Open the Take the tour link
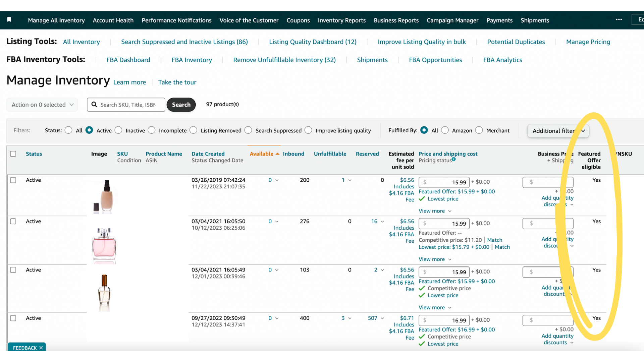 (x=177, y=82)
